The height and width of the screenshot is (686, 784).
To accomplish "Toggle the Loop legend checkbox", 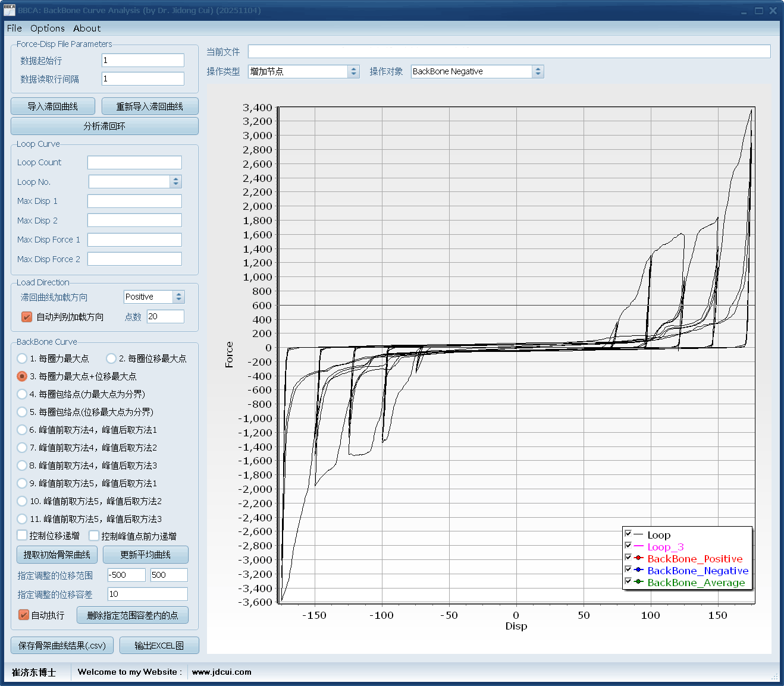I will (x=628, y=534).
